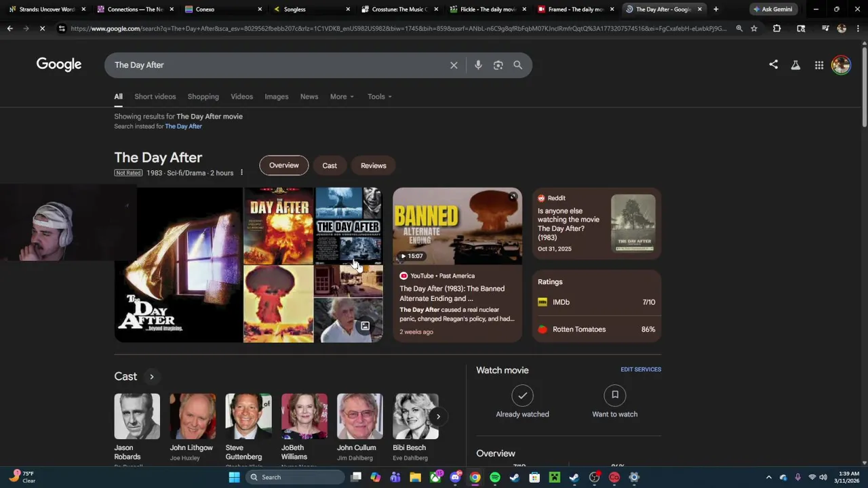Viewport: 868px width, 488px height.
Task: Open the Google apps grid
Action: pos(819,65)
